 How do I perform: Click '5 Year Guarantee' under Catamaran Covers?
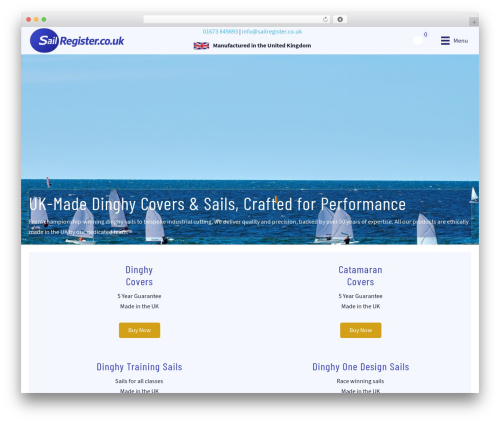point(361,296)
